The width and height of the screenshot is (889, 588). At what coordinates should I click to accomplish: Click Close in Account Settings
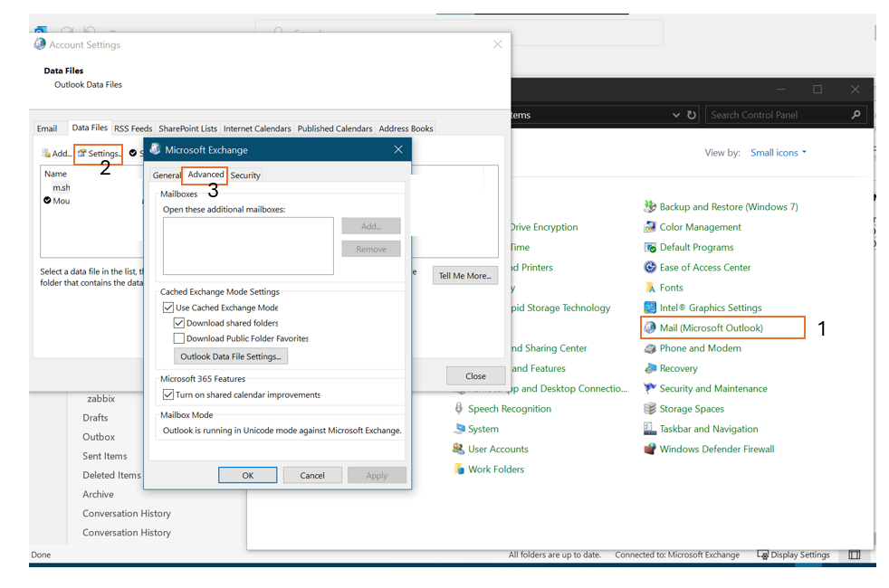point(475,376)
